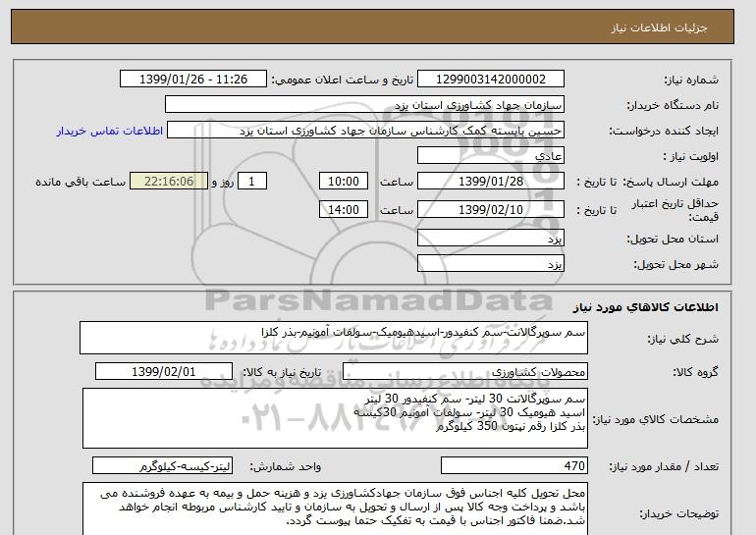The image size is (756, 535).
Task: Select the general description field شرح کلی نیاز
Action: click(334, 338)
